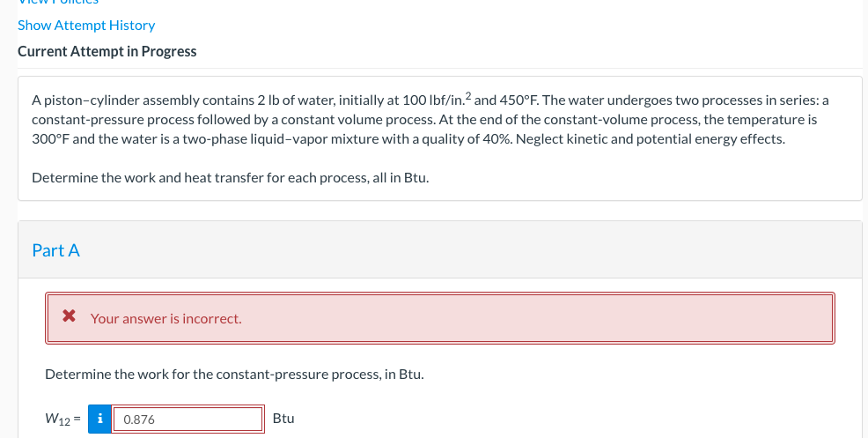Click the blue info icon beside W12
868x438 pixels.
[x=99, y=419]
